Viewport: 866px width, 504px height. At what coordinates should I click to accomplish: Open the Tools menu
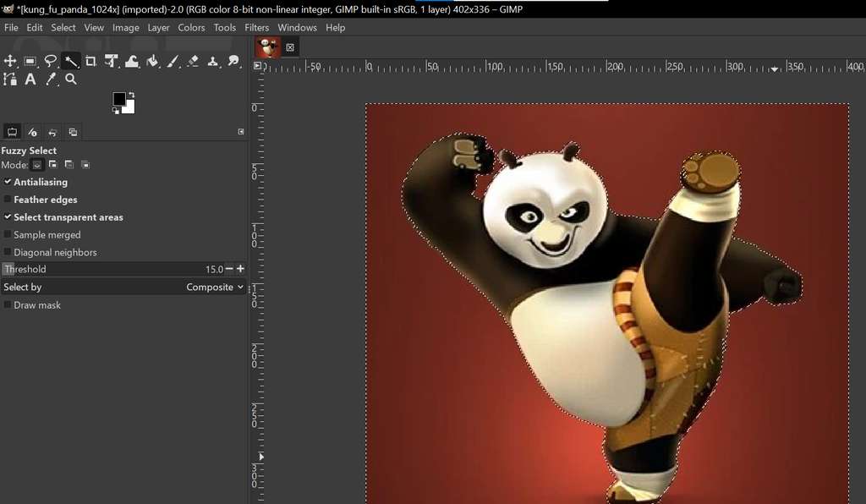(225, 28)
